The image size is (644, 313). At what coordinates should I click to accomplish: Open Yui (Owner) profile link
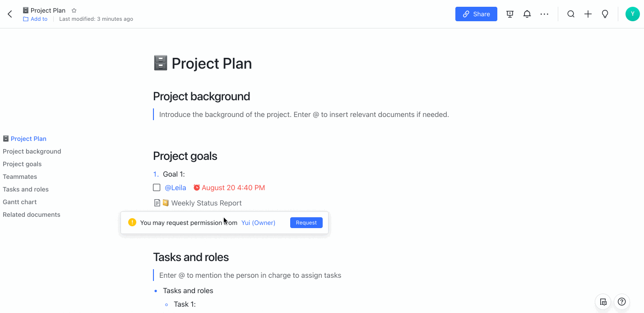click(258, 222)
